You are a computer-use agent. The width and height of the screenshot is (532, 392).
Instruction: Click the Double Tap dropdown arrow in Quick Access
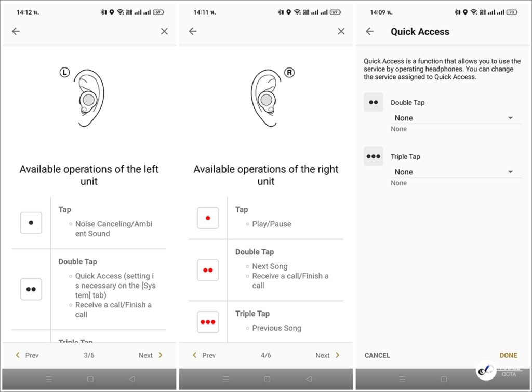pyautogui.click(x=510, y=118)
